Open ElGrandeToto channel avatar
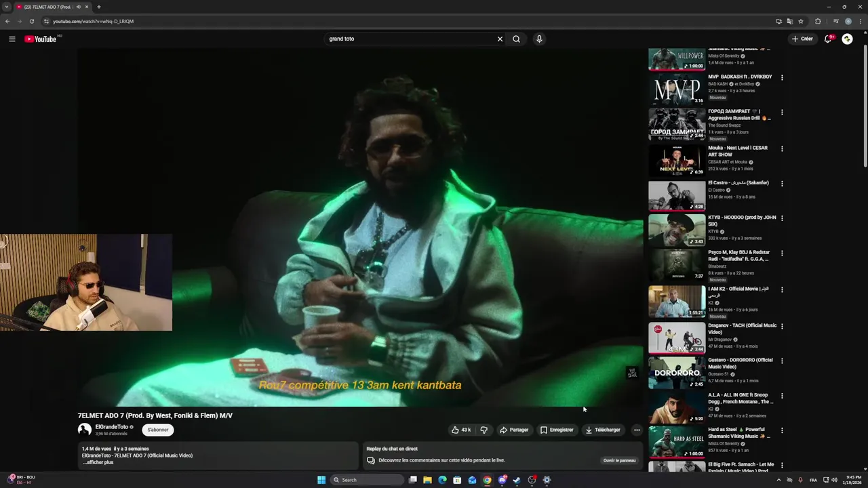Viewport: 868px width, 488px height. coord(85,429)
